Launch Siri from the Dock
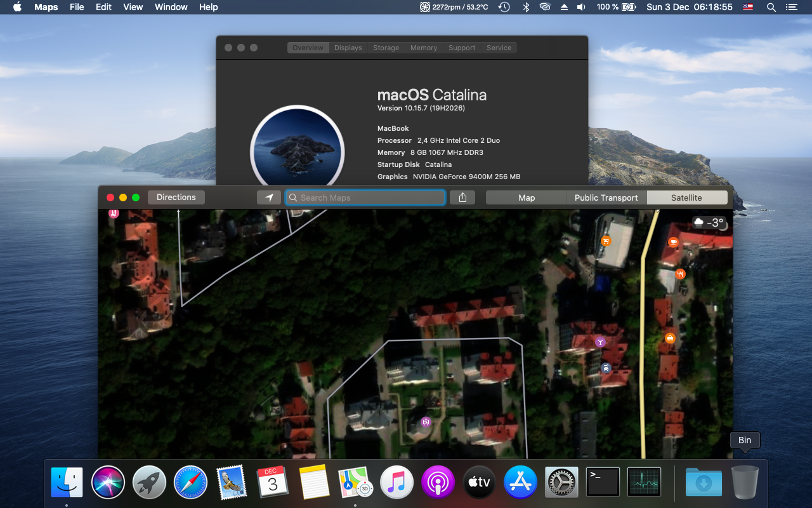This screenshot has width=812, height=508. click(x=108, y=483)
